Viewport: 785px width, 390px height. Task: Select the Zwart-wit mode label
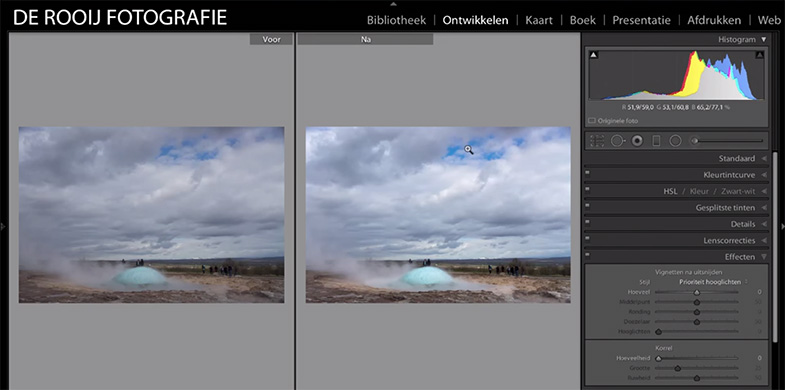click(x=738, y=191)
